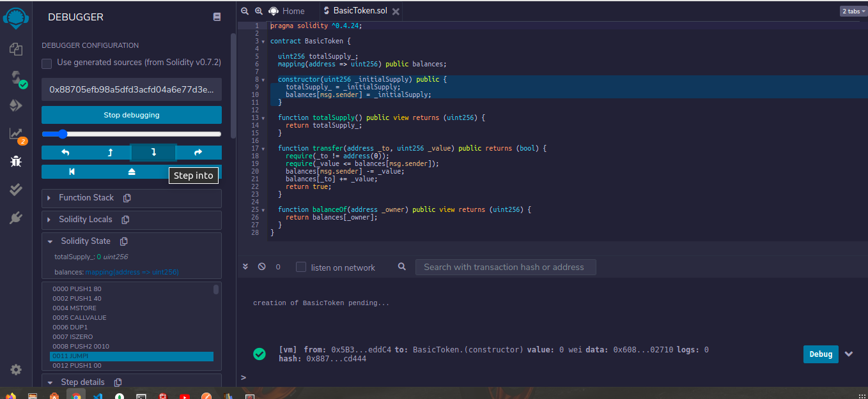Click the Debug button on the transaction
Image resolution: width=868 pixels, height=399 pixels.
tap(821, 354)
